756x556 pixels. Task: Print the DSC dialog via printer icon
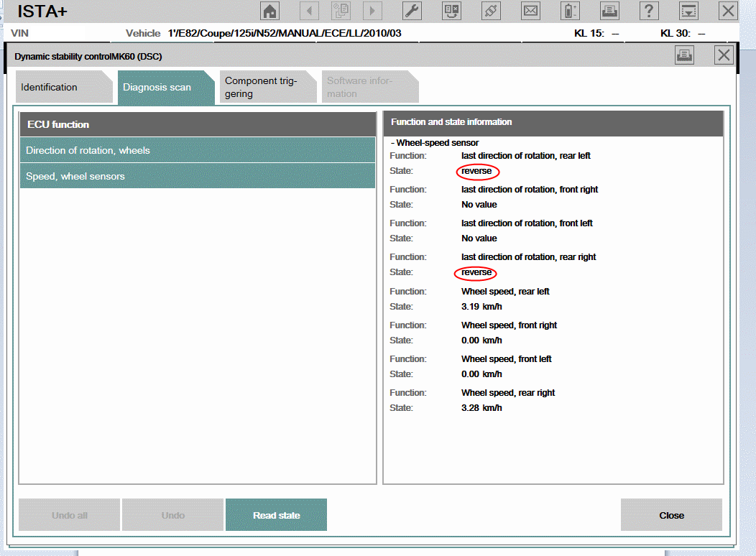click(684, 55)
